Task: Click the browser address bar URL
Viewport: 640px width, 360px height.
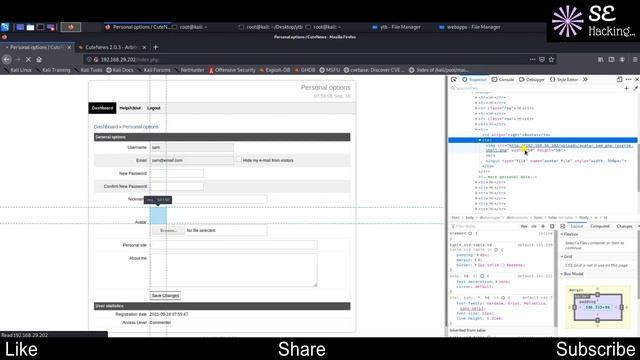Action: (x=130, y=60)
